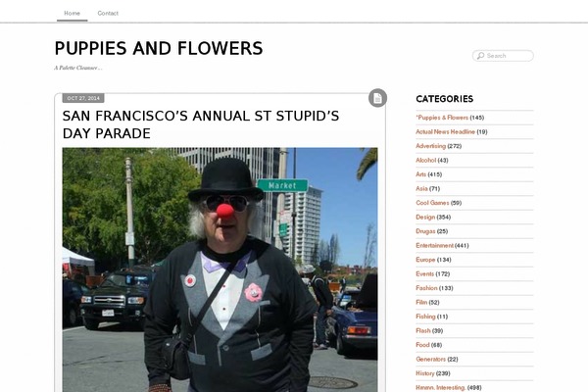Open the St Stupid's Day Parade post title
The width and height of the screenshot is (588, 392).
click(x=201, y=124)
